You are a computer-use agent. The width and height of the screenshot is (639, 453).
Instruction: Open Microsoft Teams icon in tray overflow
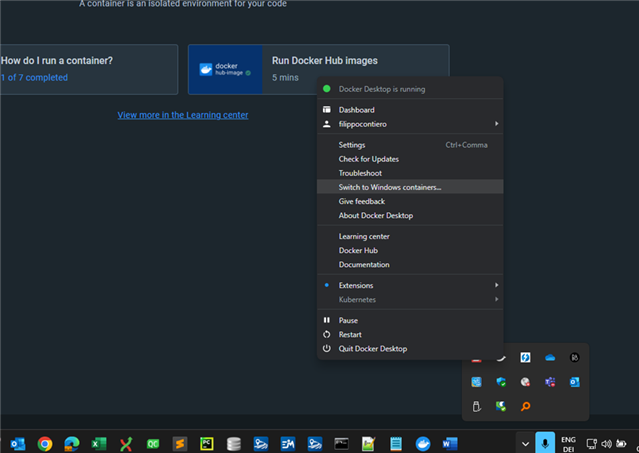click(550, 382)
